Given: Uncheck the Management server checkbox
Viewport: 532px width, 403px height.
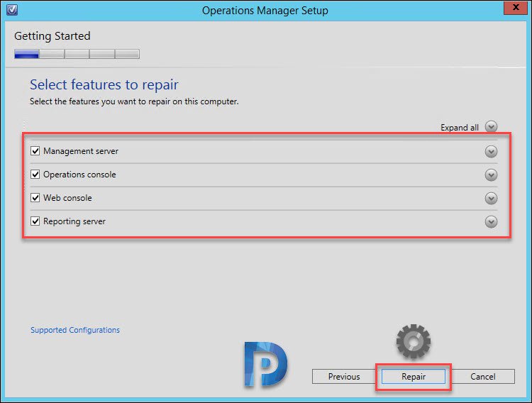Looking at the screenshot, I should (x=35, y=150).
